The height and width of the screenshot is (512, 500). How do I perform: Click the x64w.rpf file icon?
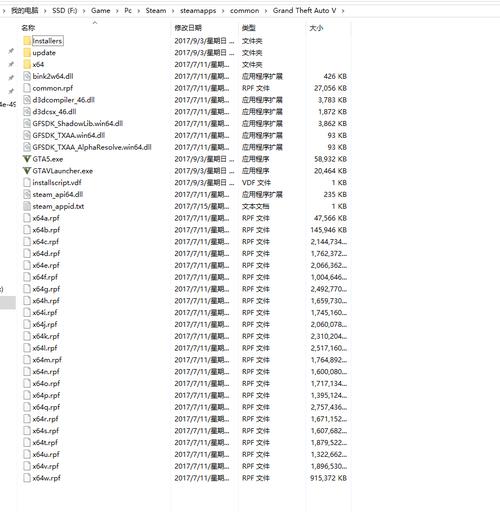(x=27, y=478)
